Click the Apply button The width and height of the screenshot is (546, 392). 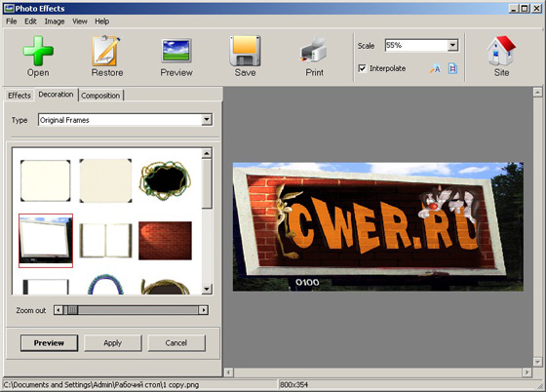pos(112,343)
